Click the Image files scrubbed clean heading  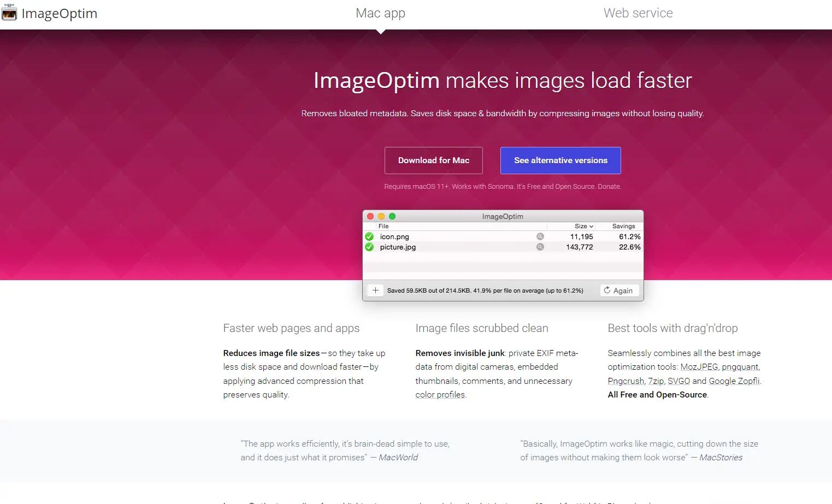pos(482,328)
